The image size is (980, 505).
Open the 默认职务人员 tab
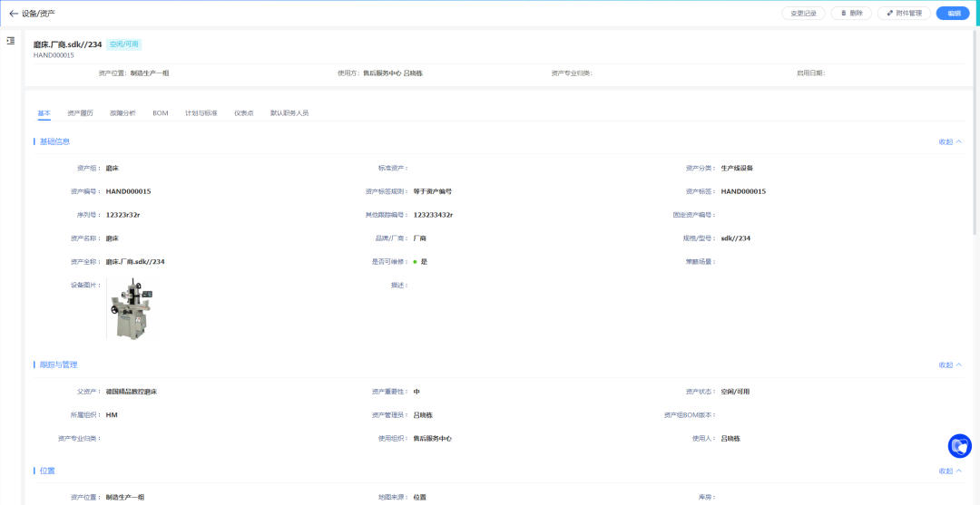point(289,113)
